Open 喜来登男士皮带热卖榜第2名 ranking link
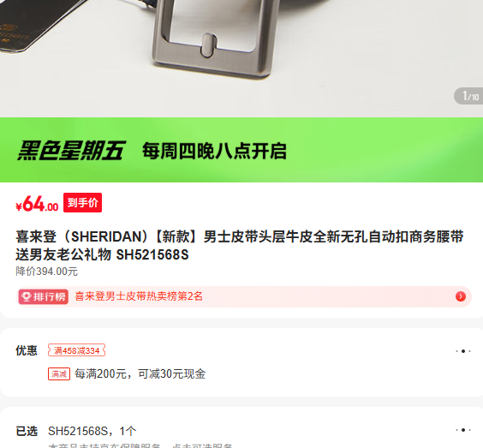The height and width of the screenshot is (448, 483). click(139, 296)
